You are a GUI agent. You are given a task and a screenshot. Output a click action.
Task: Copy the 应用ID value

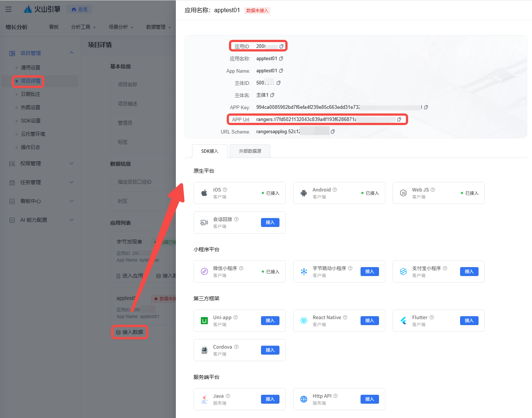[x=281, y=46]
